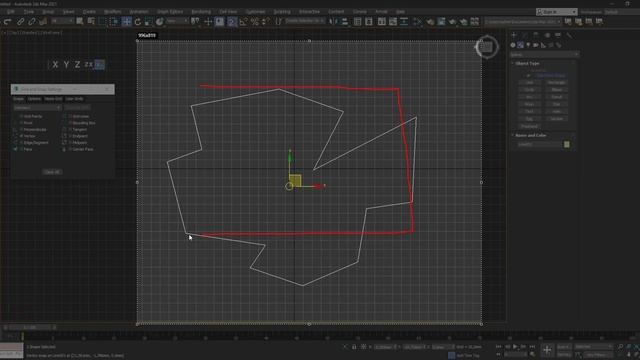Viewport: 640px width, 360px height.
Task: Open named selection sets dropdown
Action: coord(305,21)
